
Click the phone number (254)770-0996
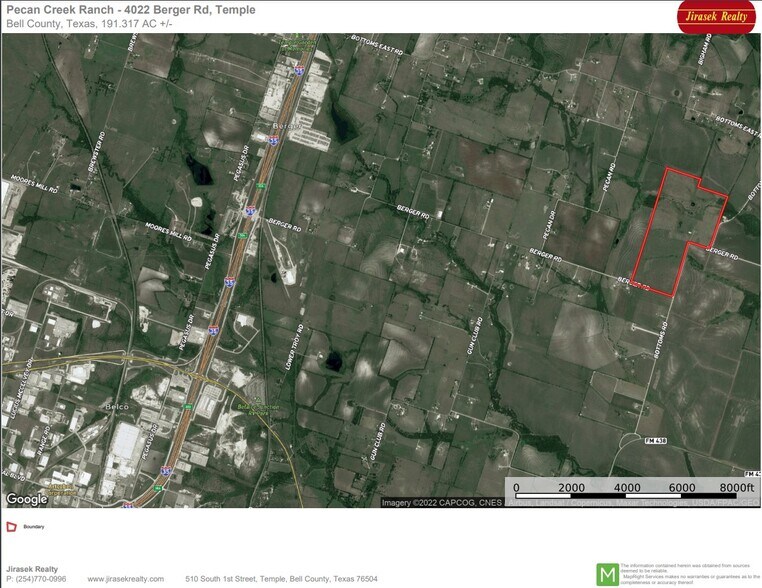[x=41, y=579]
